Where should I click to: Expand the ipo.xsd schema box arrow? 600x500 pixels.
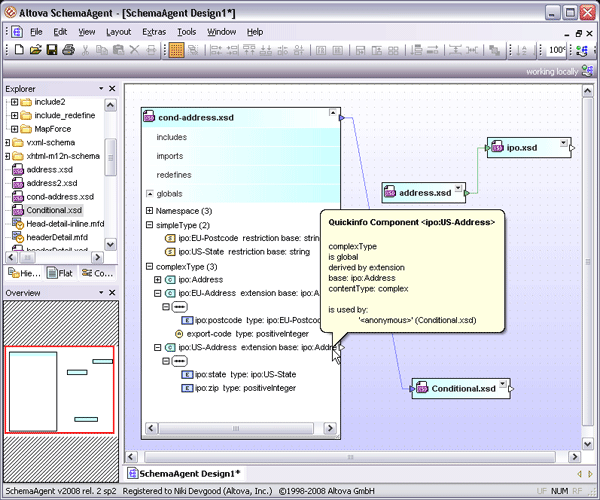pos(563,143)
